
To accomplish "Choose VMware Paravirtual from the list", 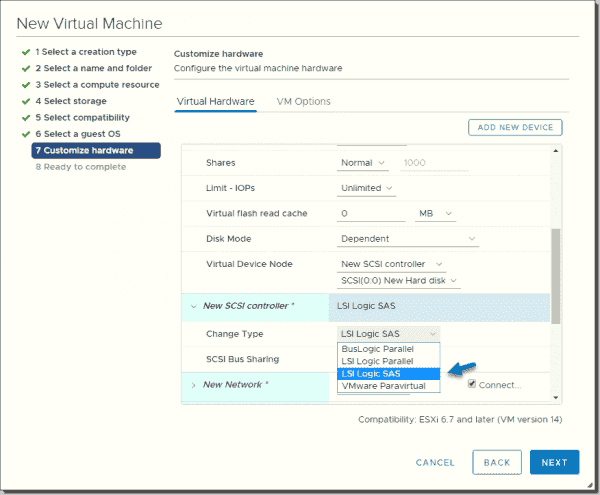I will pos(388,386).
